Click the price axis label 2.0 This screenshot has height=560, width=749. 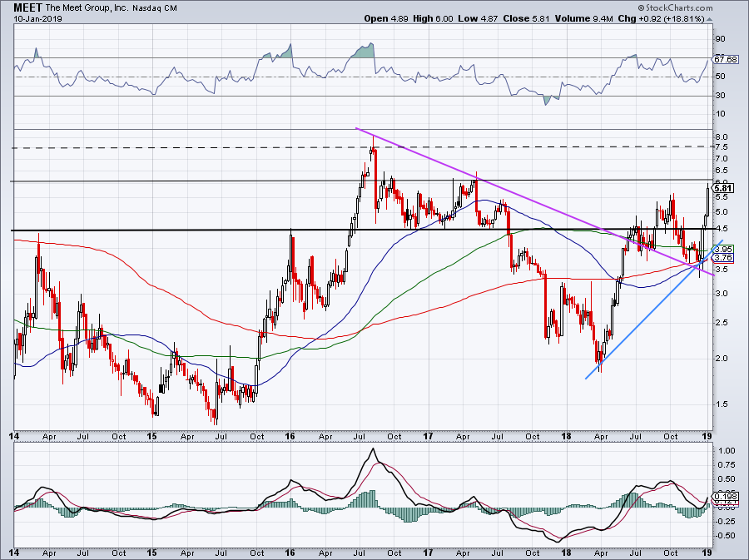pyautogui.click(x=722, y=359)
